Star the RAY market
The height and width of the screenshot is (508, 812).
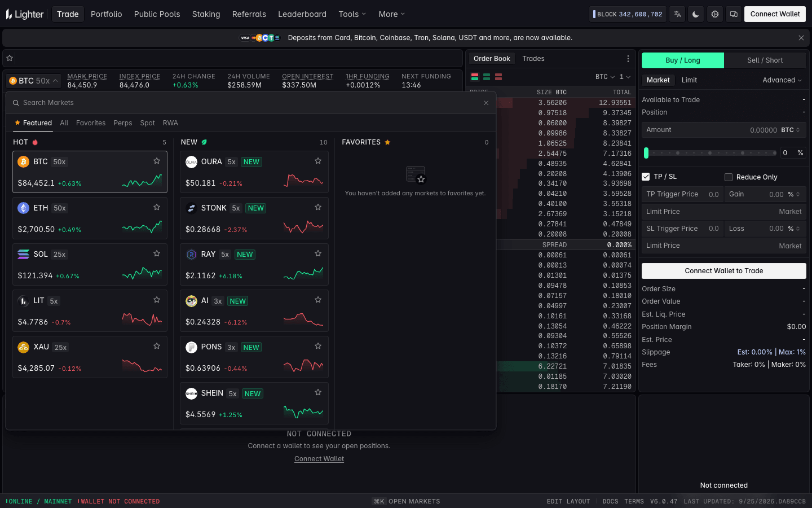(318, 253)
